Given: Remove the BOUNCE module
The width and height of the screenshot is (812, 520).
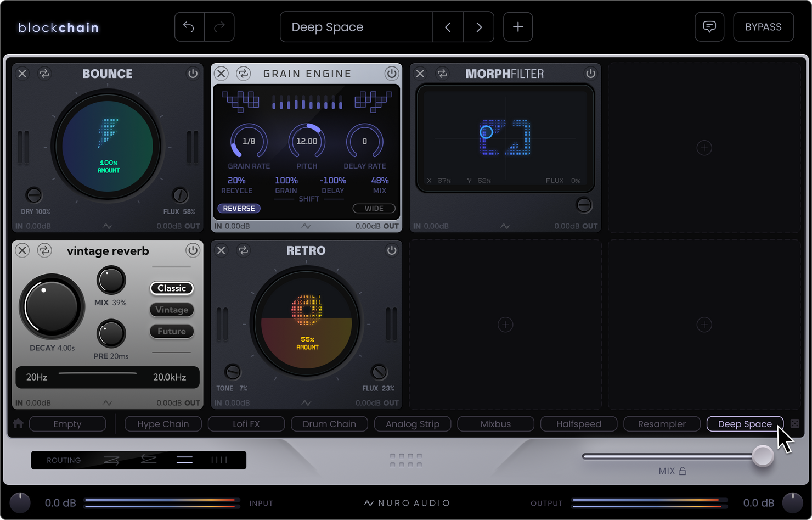Looking at the screenshot, I should point(22,73).
